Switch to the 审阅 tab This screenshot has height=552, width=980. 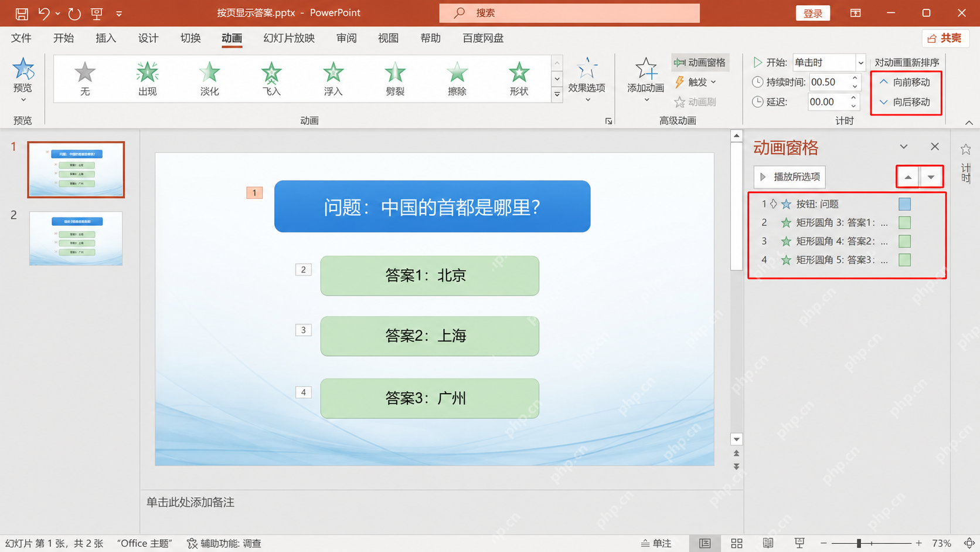point(346,38)
